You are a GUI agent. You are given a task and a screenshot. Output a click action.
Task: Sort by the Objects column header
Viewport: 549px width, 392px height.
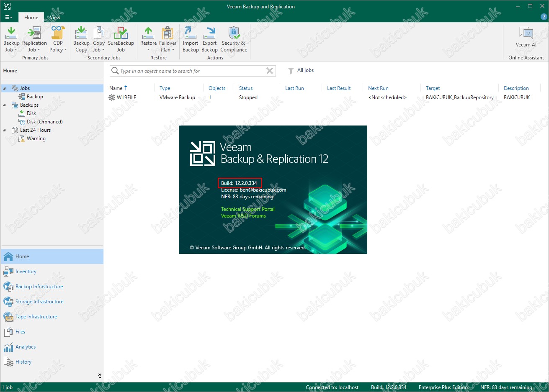point(217,88)
